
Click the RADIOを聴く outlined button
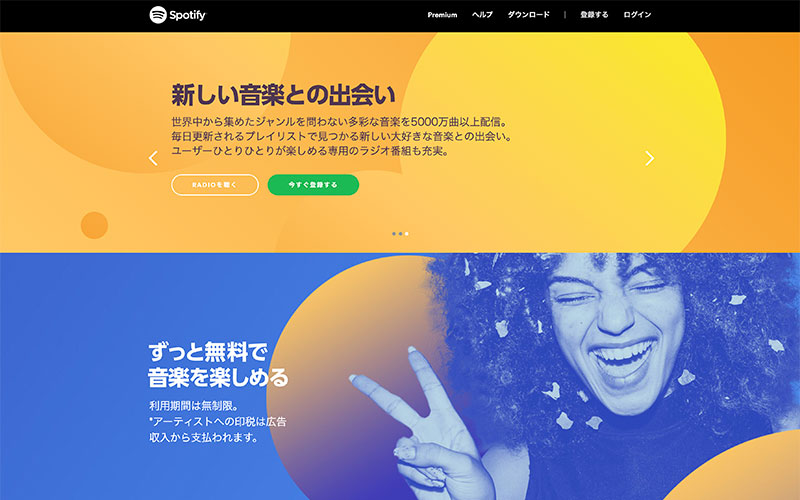click(215, 185)
